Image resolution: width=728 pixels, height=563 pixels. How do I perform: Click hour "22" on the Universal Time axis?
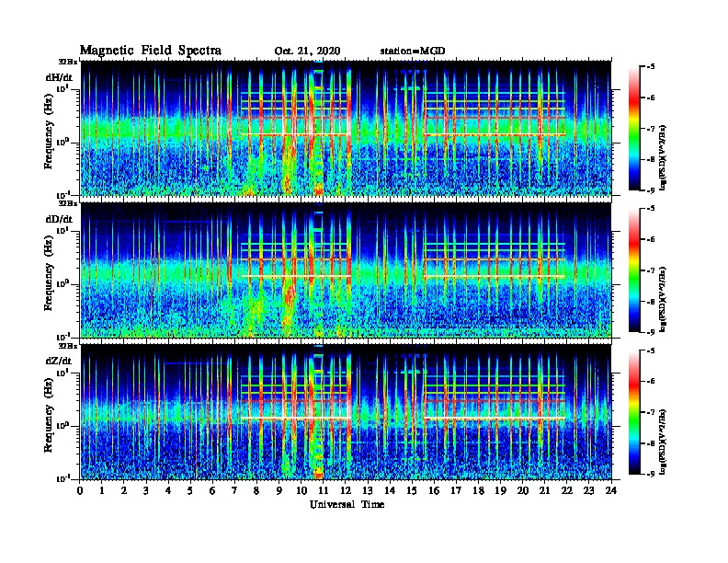pos(567,490)
